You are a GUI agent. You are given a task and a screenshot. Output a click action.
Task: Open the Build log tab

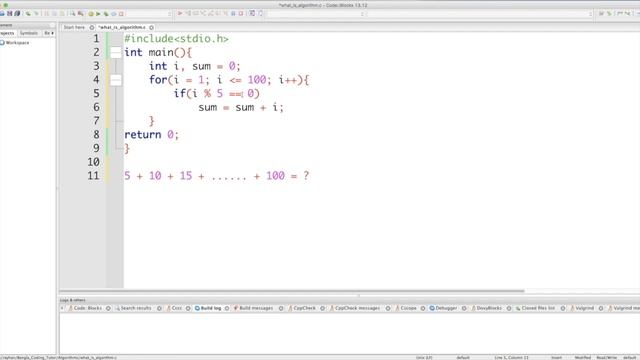(x=208, y=308)
